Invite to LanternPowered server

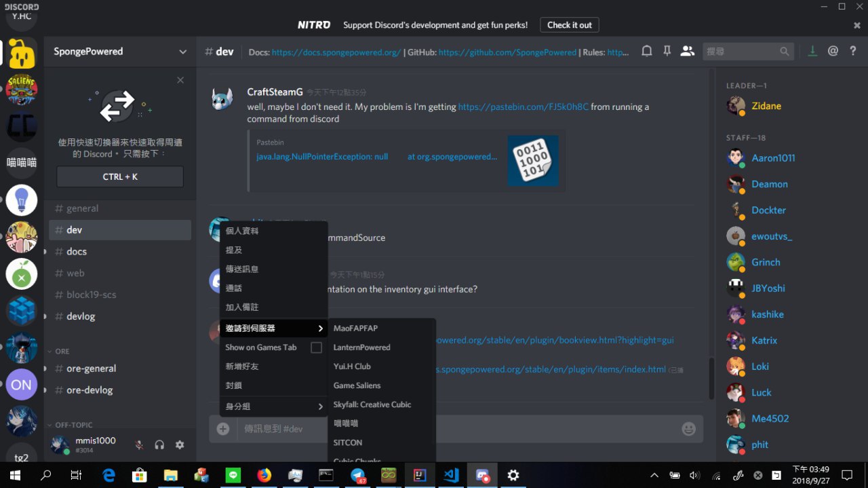382,348
